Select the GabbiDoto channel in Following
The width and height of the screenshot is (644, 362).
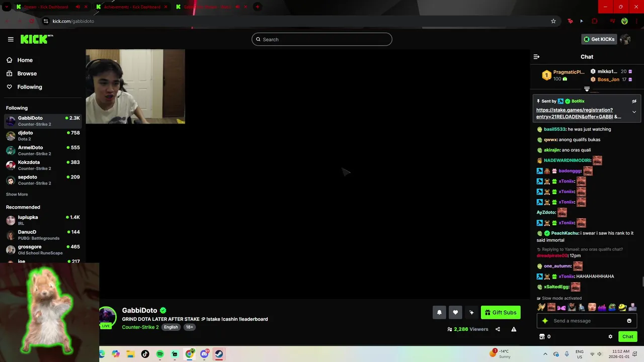(x=43, y=121)
